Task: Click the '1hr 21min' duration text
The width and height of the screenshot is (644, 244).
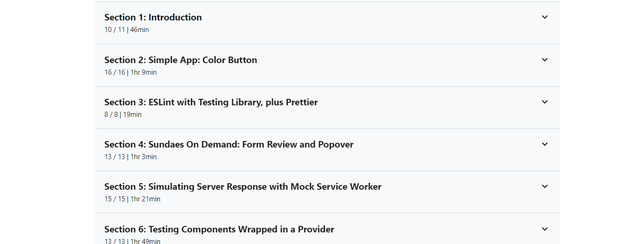Action: click(145, 199)
